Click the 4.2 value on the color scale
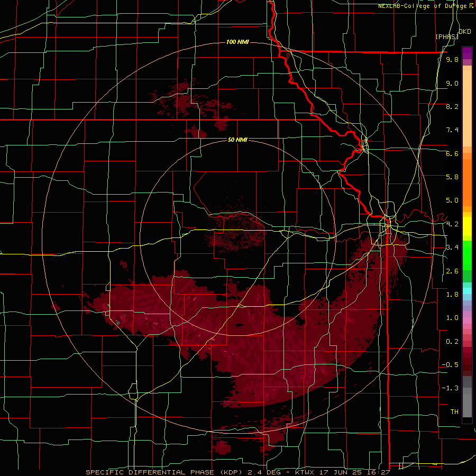The image size is (476, 476). pos(452,224)
